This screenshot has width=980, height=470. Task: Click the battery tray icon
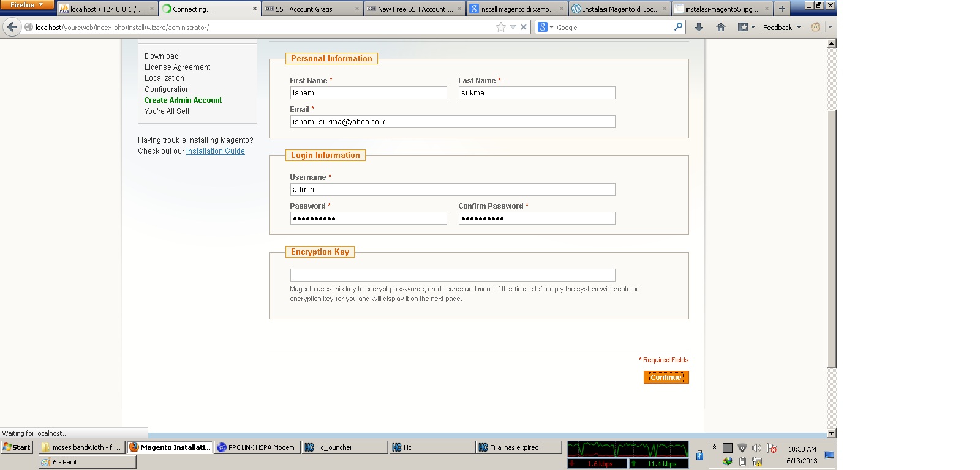pos(742,461)
